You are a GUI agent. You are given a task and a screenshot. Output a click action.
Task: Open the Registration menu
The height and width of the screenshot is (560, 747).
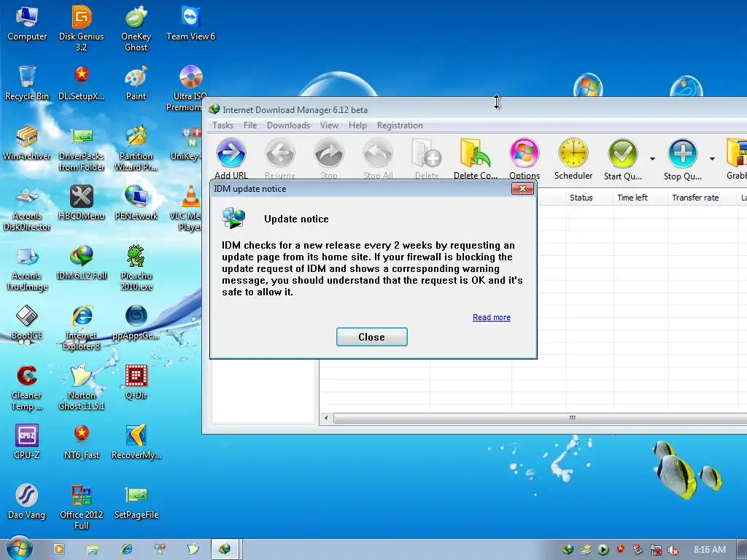400,125
